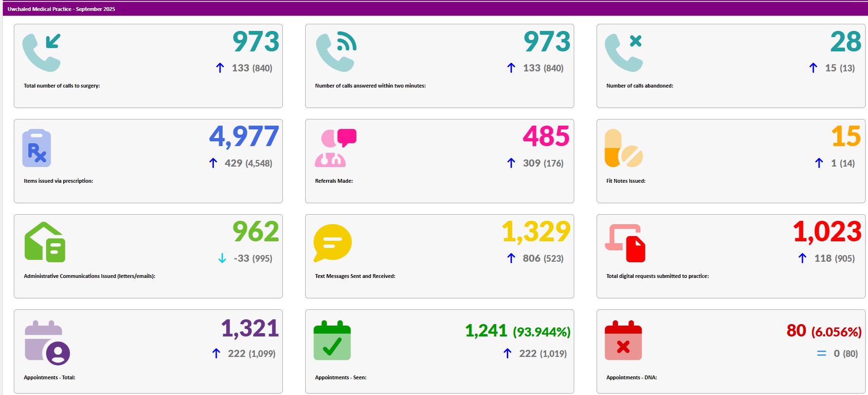Viewport: 868px width, 395px height.
Task: Click the green envelope communications icon
Action: pos(45,242)
